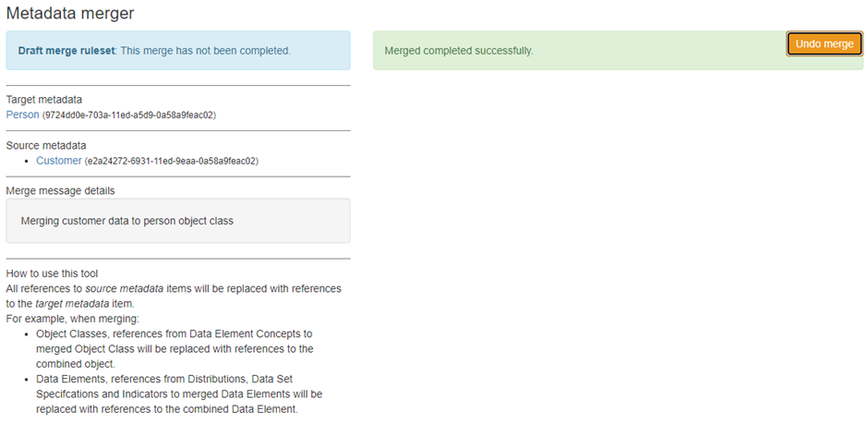Click the Target metadata section label
This screenshot has width=868, height=424.
(43, 100)
